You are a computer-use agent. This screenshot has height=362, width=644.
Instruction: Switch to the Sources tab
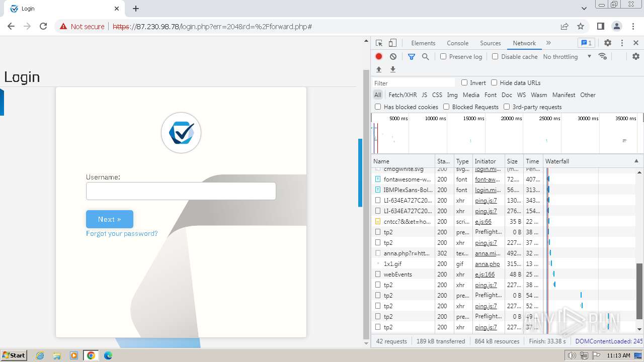click(x=490, y=43)
